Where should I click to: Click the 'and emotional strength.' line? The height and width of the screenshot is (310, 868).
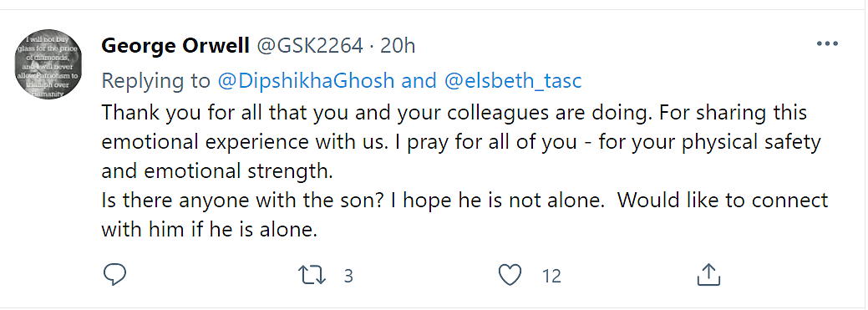pyautogui.click(x=217, y=172)
